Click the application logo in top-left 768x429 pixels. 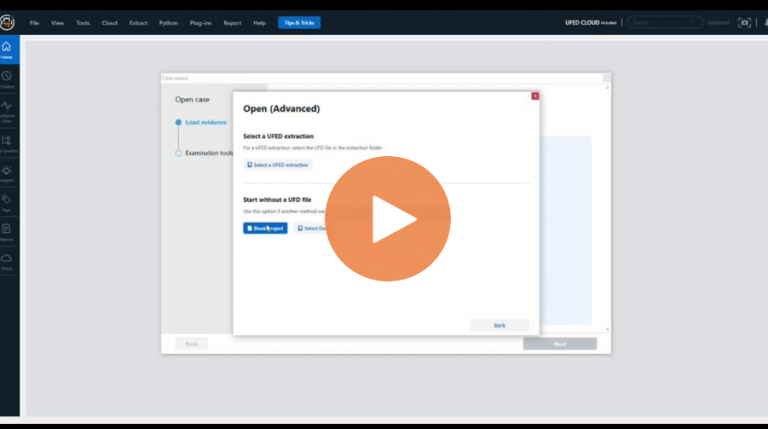[x=7, y=23]
